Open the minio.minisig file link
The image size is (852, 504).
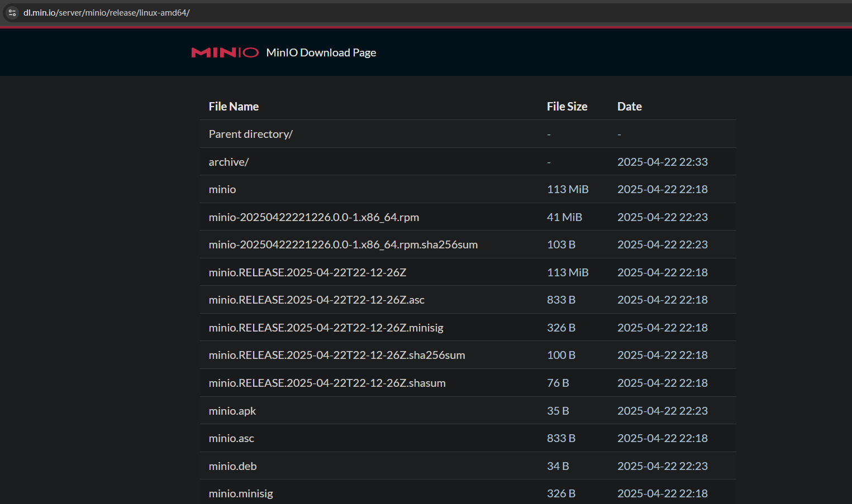click(x=241, y=493)
